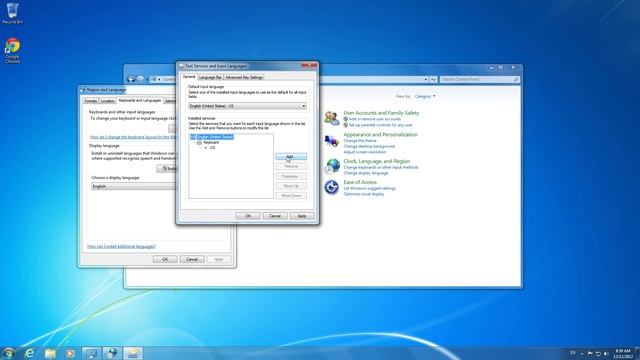640x360 pixels.
Task: Click Adjust screen resolution link
Action: pyautogui.click(x=364, y=152)
